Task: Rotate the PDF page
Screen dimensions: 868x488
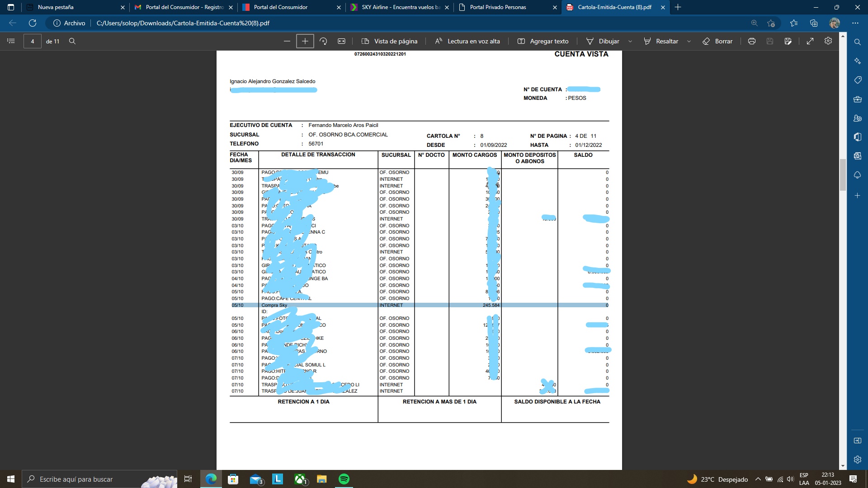Action: point(323,41)
